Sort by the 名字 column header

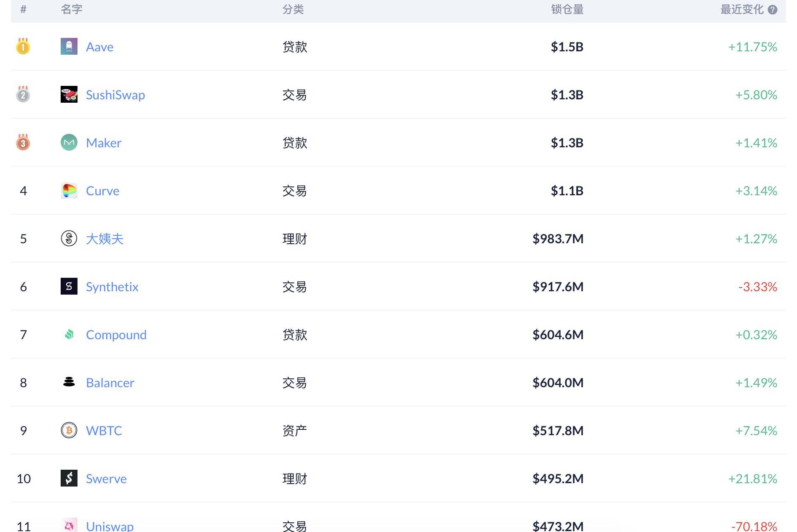(x=72, y=10)
